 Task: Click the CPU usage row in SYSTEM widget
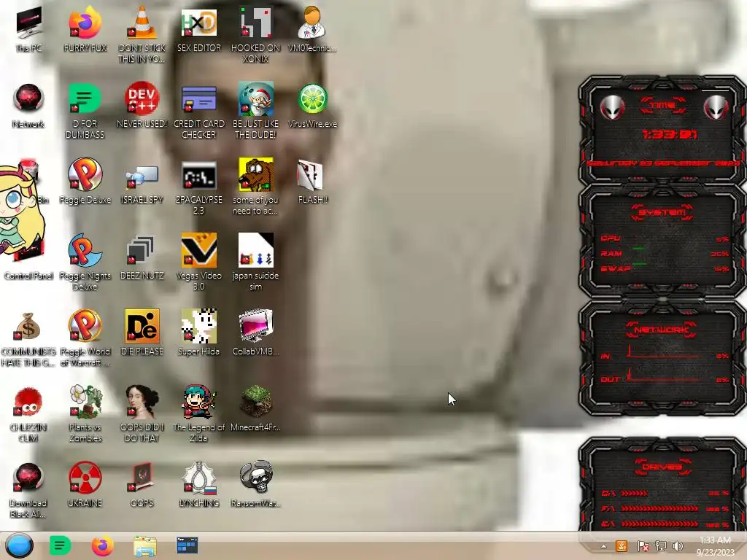coord(664,238)
